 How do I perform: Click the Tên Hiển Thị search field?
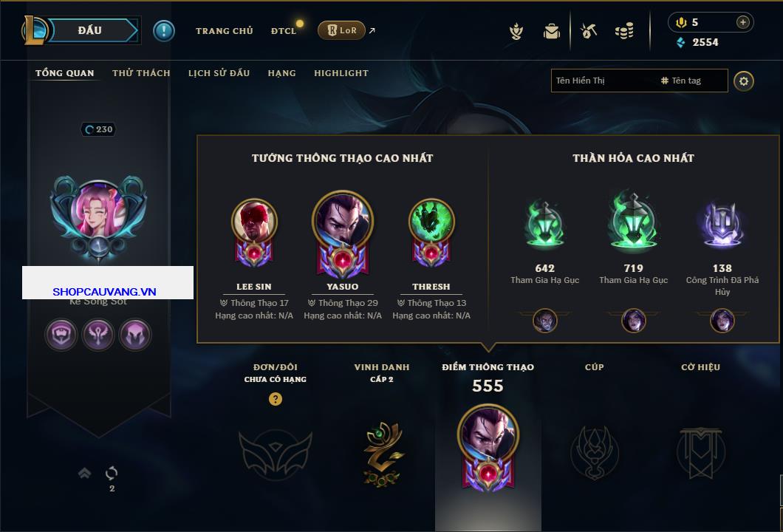604,81
